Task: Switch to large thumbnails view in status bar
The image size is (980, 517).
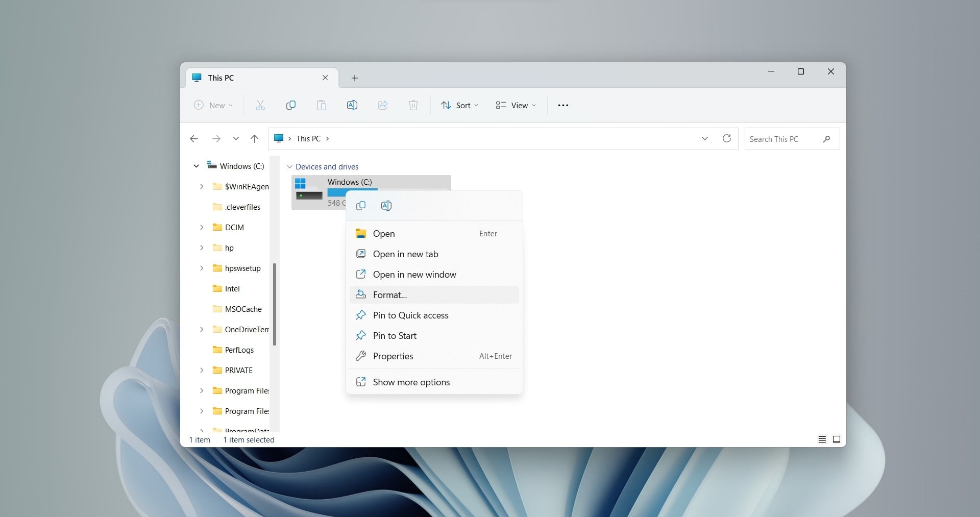Action: coord(837,439)
